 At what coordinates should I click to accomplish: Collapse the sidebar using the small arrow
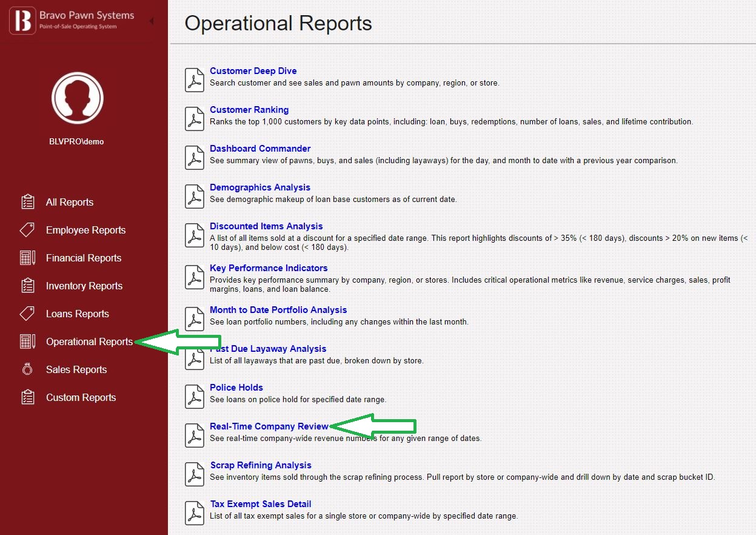pos(151,21)
